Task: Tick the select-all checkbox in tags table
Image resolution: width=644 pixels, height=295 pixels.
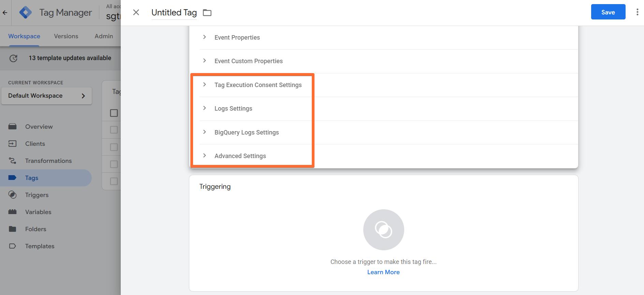Action: [x=114, y=113]
